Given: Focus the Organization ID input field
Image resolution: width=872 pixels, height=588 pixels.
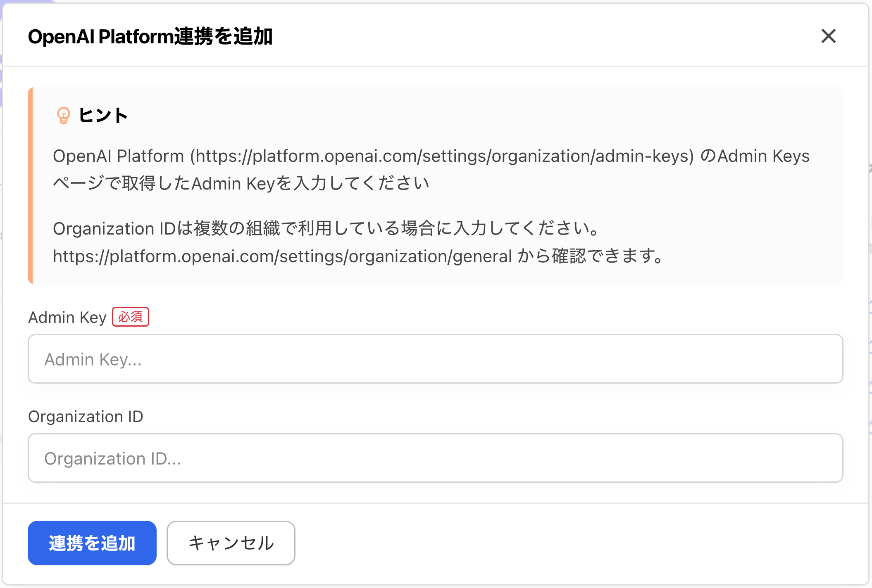Looking at the screenshot, I should point(435,458).
